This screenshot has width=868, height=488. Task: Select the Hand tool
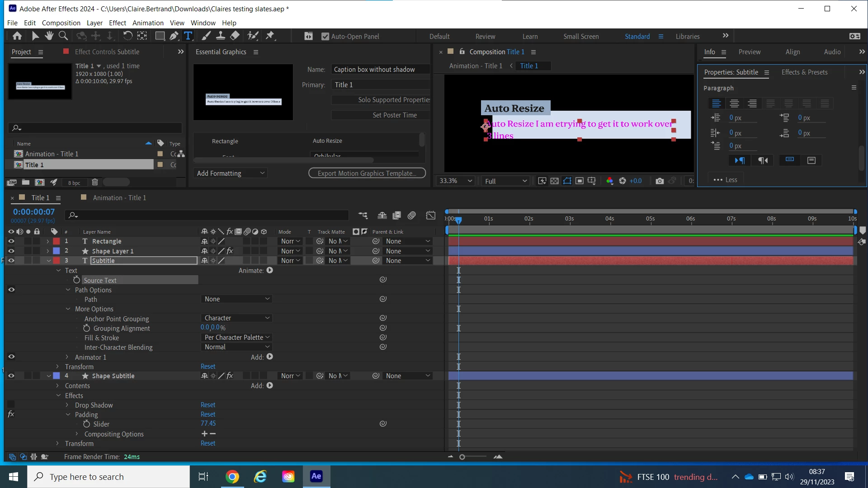point(49,36)
